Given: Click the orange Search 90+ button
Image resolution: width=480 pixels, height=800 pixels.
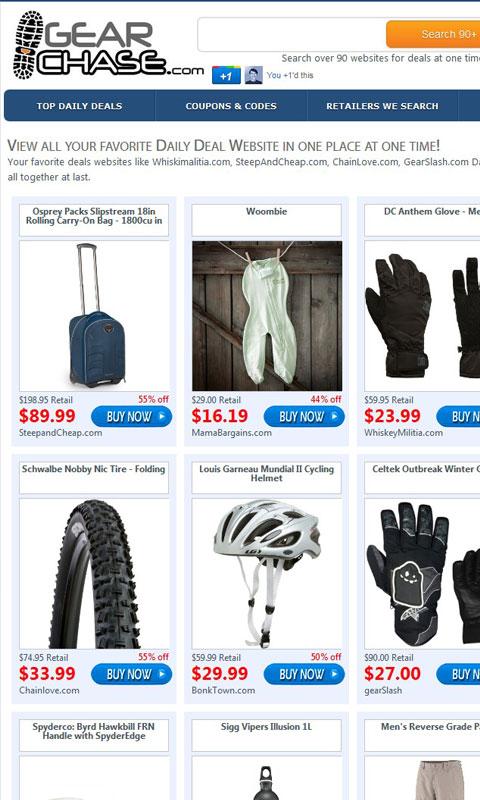Looking at the screenshot, I should point(434,35).
